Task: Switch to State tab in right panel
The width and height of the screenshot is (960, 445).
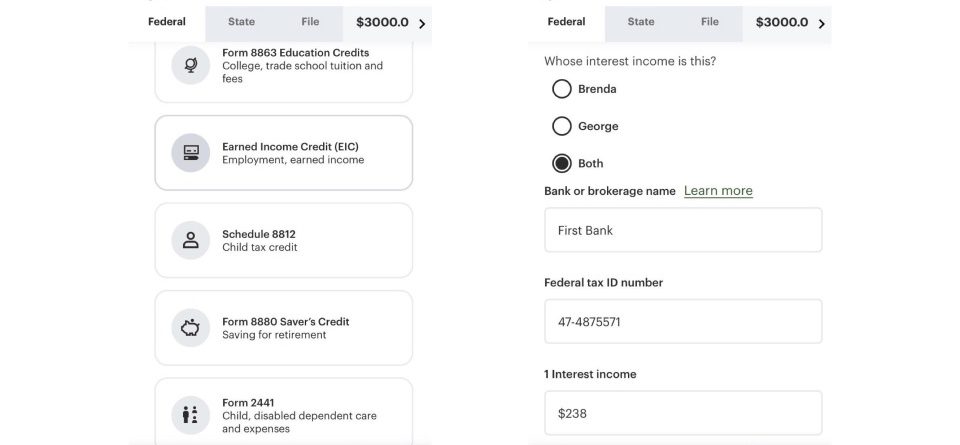Action: click(641, 22)
